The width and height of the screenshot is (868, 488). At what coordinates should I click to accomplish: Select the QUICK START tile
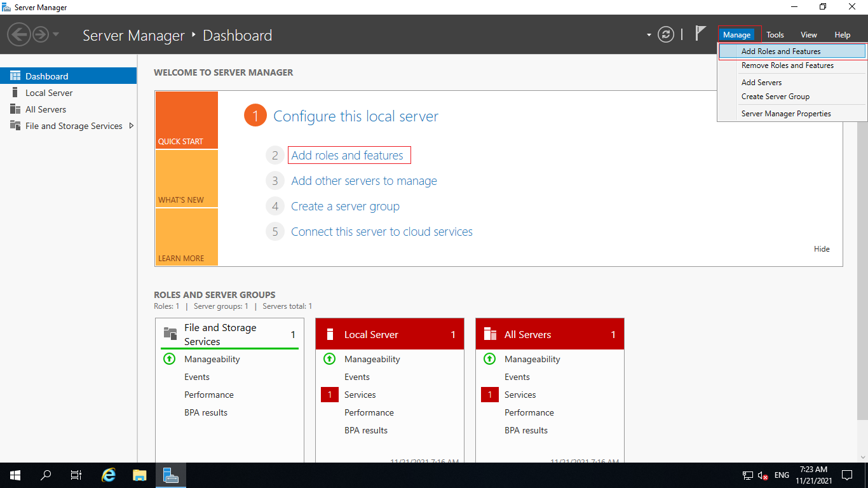click(186, 120)
